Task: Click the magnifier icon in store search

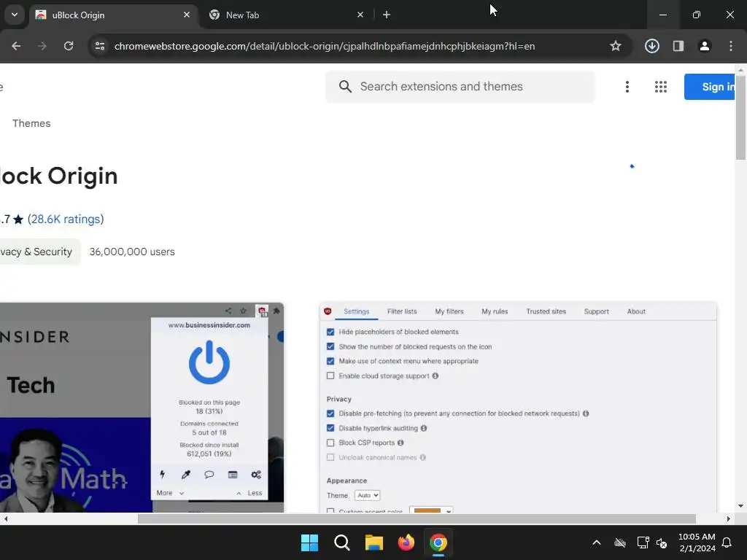Action: click(345, 87)
